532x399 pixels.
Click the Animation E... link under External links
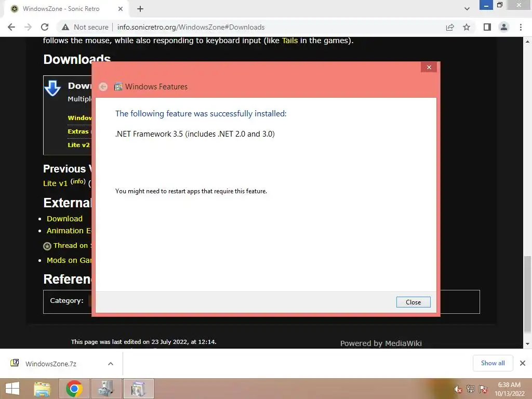pos(69,230)
